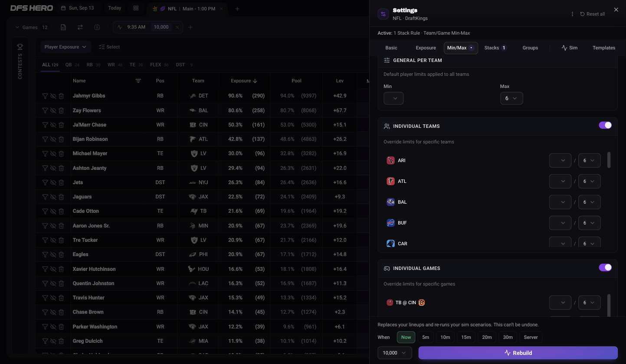
Task: Click trash icon in Bijan Robinson row
Action: pyautogui.click(x=61, y=139)
